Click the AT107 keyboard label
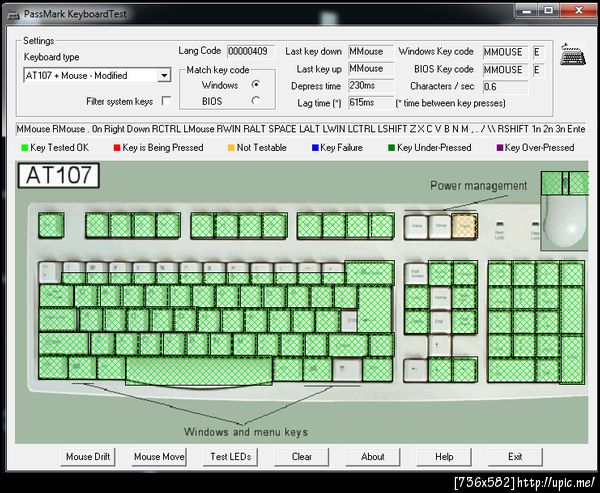The width and height of the screenshot is (600, 493). [59, 175]
